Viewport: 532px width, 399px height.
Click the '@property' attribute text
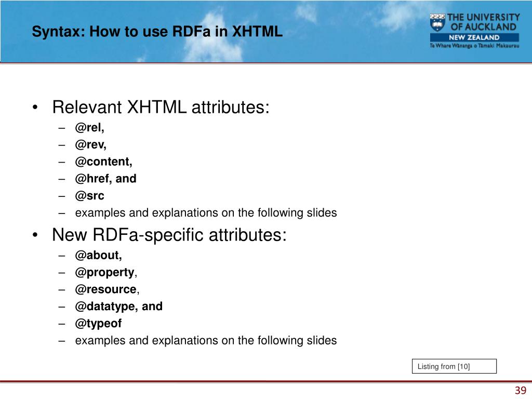[x=105, y=272]
